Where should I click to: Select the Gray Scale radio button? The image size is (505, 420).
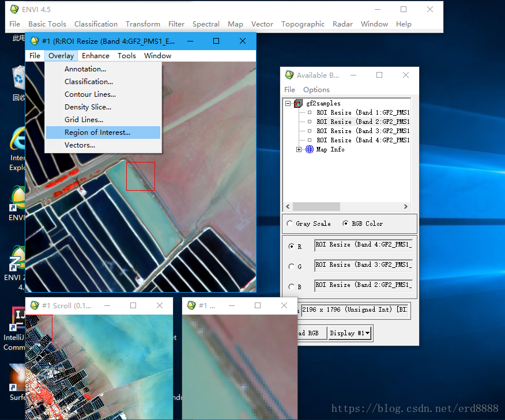(290, 224)
